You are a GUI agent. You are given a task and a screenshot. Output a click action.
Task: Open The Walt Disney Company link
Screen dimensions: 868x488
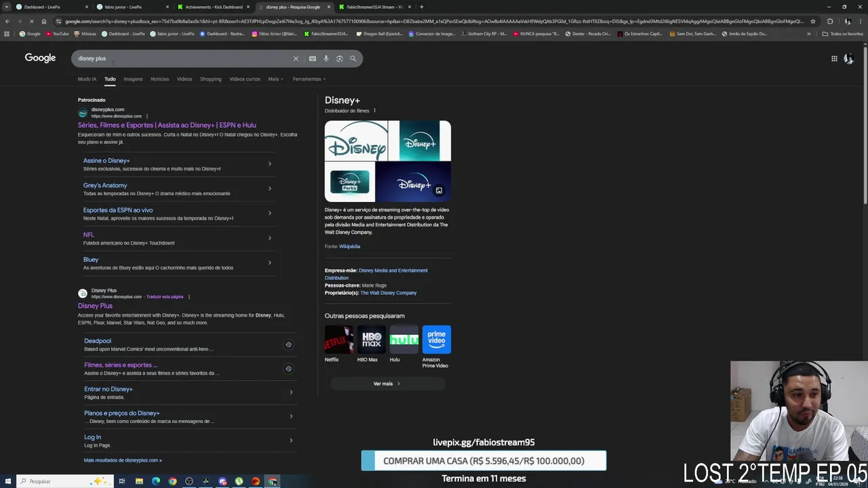pos(389,293)
